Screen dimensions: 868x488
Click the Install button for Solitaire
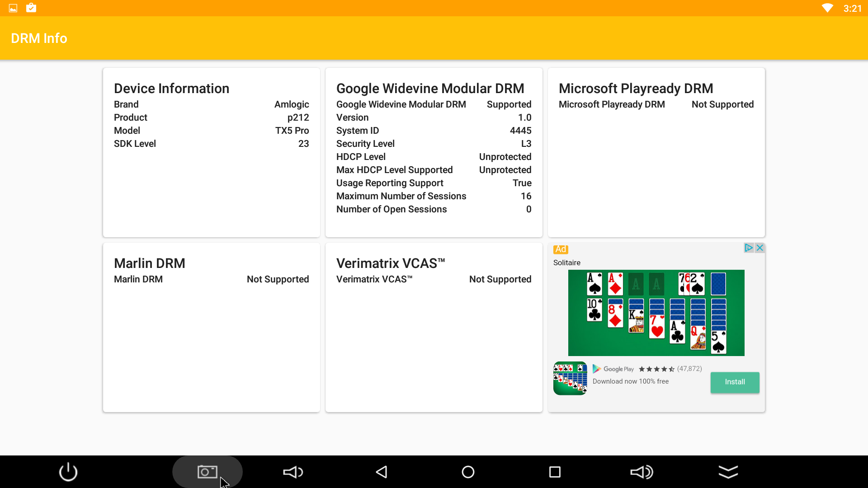[x=735, y=382]
